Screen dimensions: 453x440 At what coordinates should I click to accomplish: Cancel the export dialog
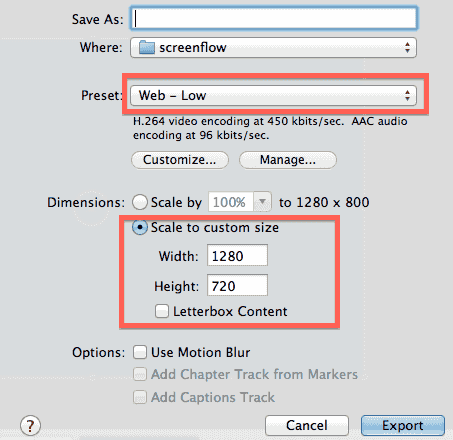pos(307,425)
